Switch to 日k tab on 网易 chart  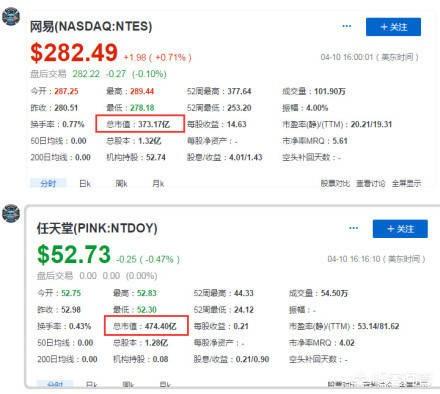(x=85, y=183)
